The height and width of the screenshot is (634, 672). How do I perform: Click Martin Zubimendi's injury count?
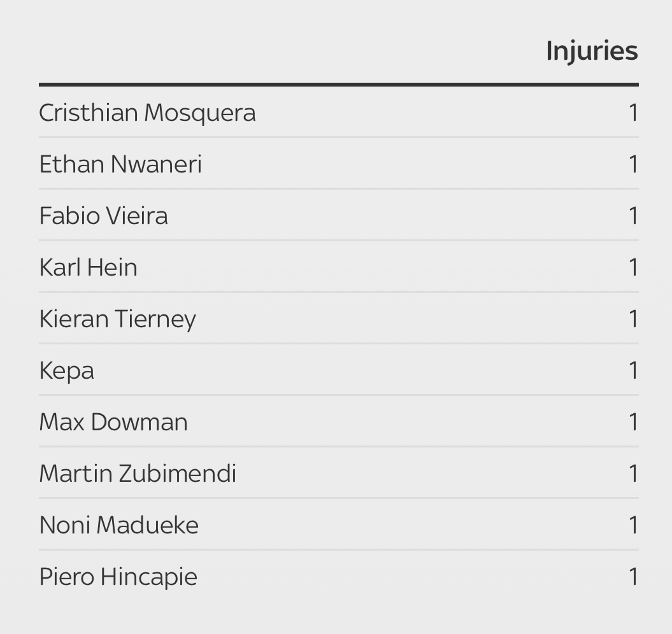pyautogui.click(x=633, y=474)
